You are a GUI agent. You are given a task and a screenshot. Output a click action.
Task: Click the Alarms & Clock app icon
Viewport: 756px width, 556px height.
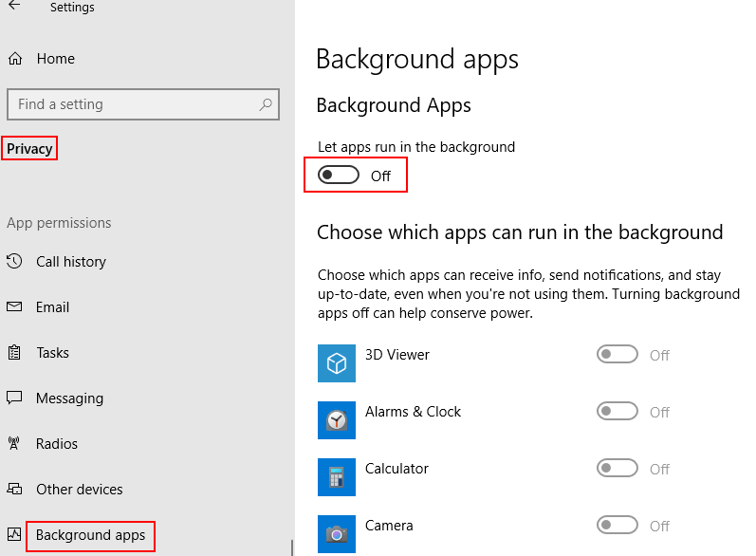(x=337, y=420)
